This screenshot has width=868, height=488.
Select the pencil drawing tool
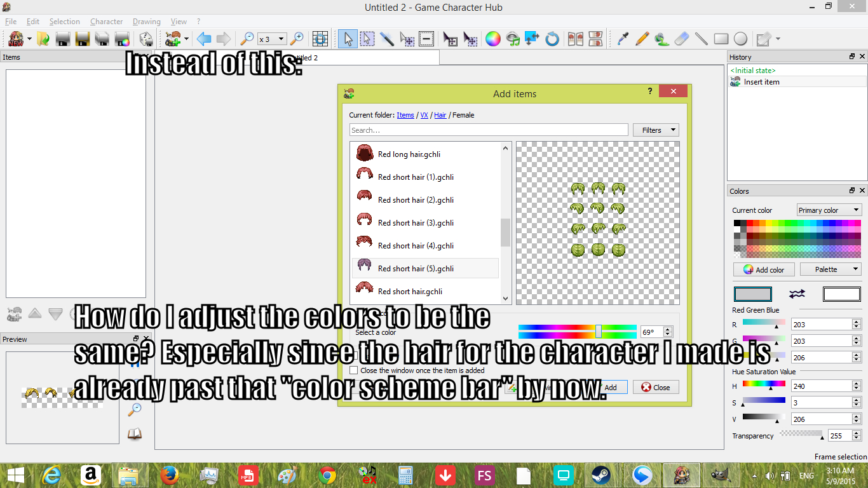coord(642,39)
